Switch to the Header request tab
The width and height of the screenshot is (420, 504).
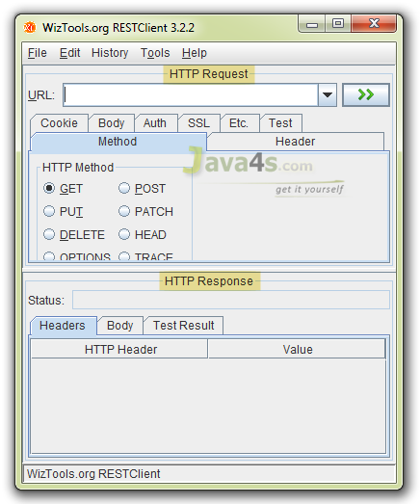click(x=296, y=142)
